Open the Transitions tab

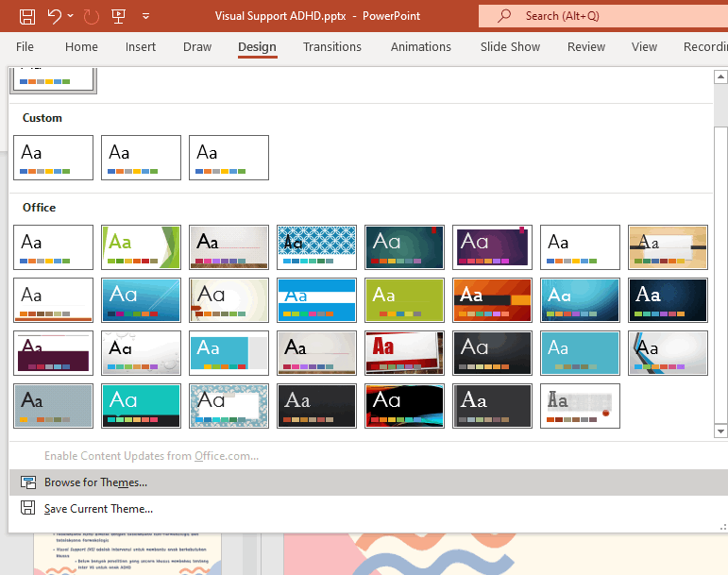pyautogui.click(x=332, y=47)
